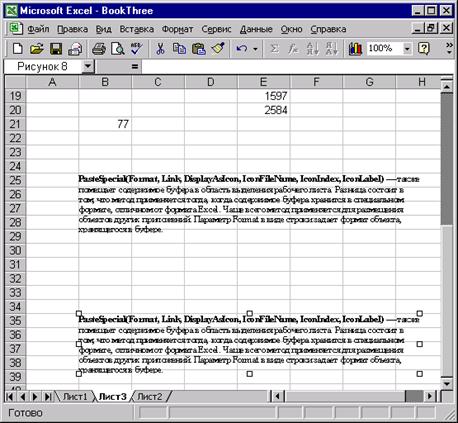Click the E-mail toolbar icon next to Save
This screenshot has height=423, width=458.
click(75, 49)
